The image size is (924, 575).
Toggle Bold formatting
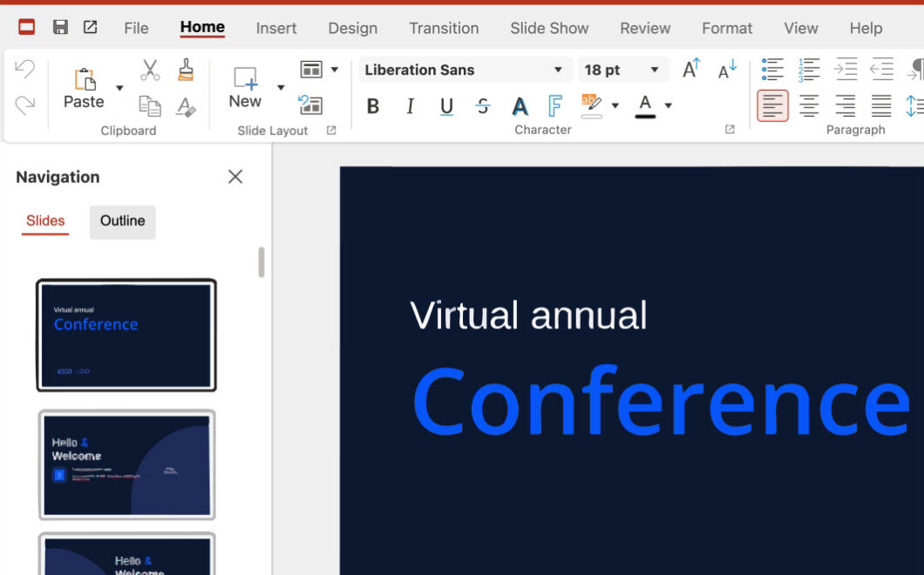(372, 106)
